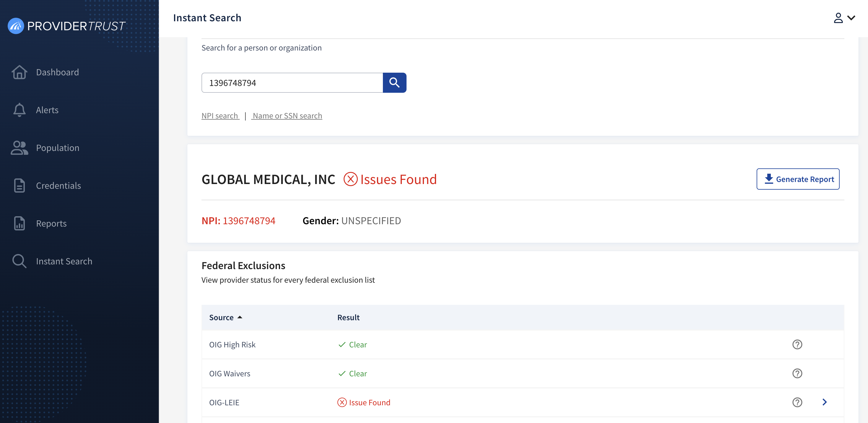Go to Dashboard menu item
The width and height of the screenshot is (868, 423).
click(57, 72)
